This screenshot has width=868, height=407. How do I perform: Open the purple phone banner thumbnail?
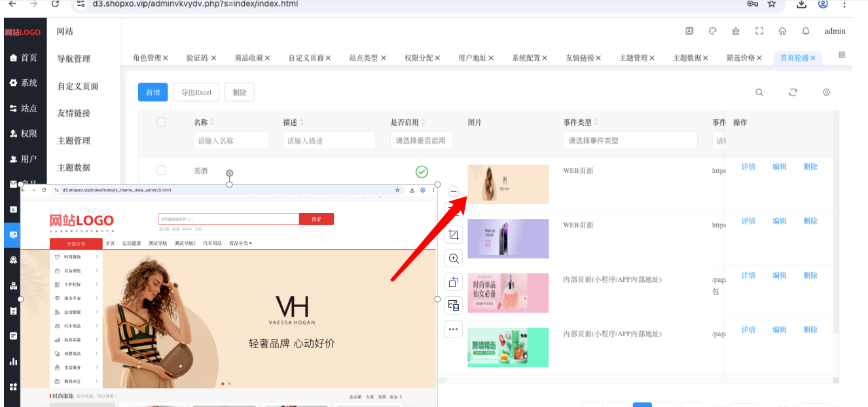pos(508,239)
